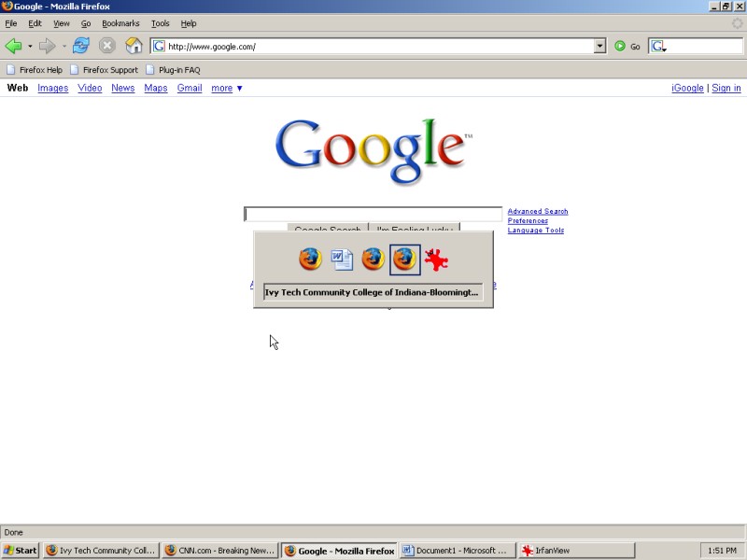
Task: Select the highlighted Firefox icon in task switcher
Action: [x=405, y=259]
